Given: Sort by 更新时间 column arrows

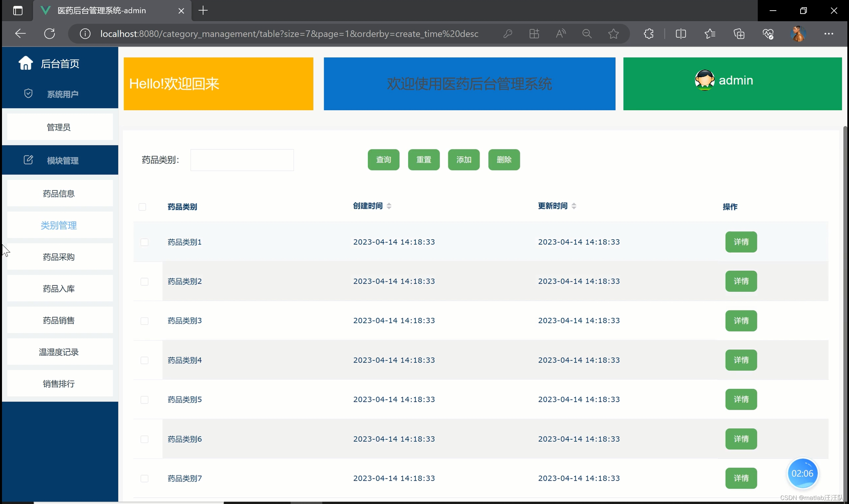Looking at the screenshot, I should click(574, 206).
